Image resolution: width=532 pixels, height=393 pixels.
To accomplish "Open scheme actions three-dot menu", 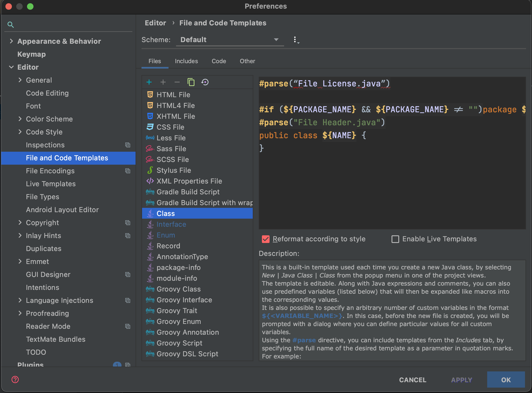I will pyautogui.click(x=296, y=40).
